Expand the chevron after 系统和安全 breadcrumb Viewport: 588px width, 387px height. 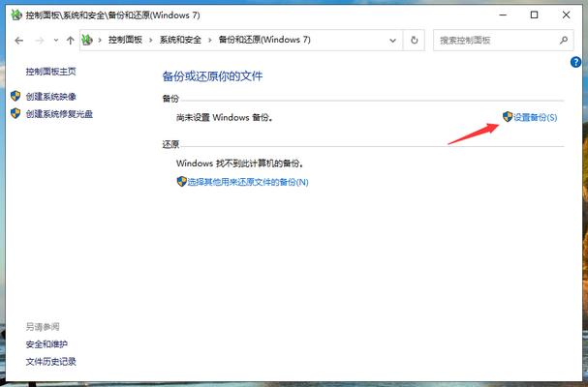coord(210,41)
